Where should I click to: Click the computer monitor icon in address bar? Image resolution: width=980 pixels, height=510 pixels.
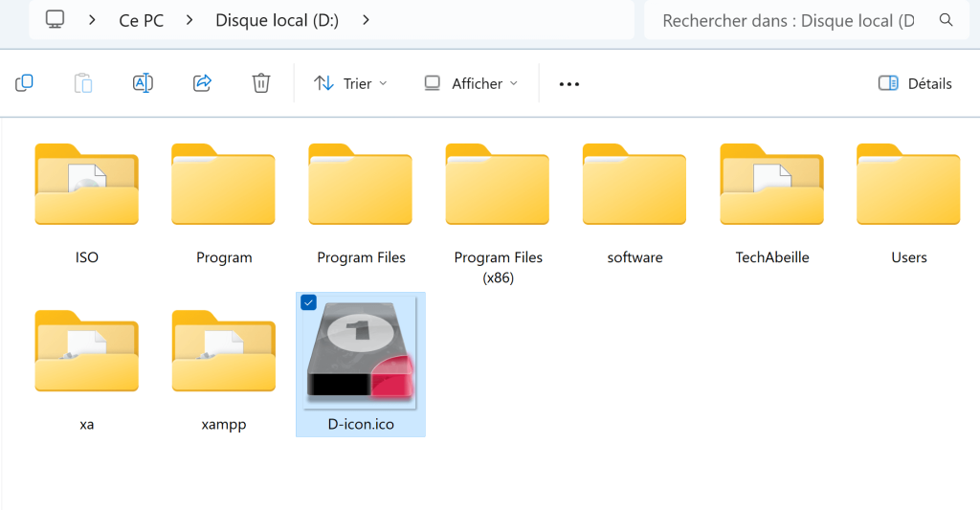click(56, 20)
